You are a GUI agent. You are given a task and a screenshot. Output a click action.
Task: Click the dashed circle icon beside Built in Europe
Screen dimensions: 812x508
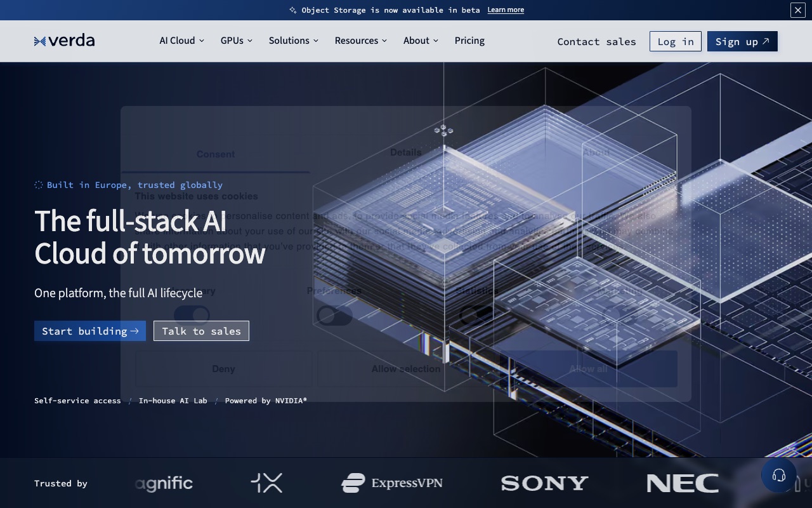[x=39, y=185]
